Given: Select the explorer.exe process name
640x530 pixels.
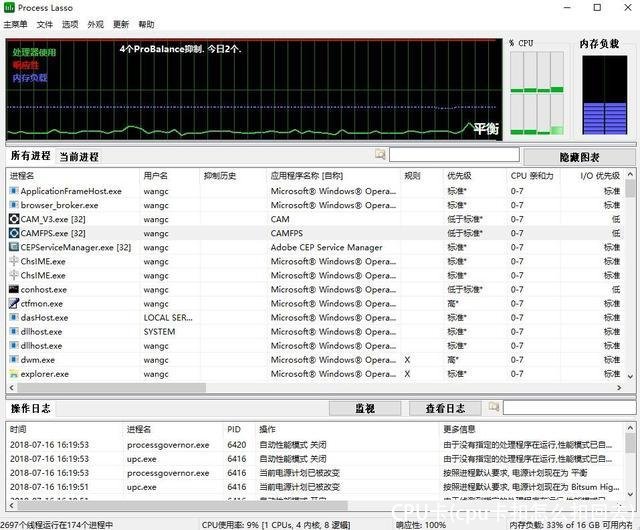Looking at the screenshot, I should pos(45,374).
